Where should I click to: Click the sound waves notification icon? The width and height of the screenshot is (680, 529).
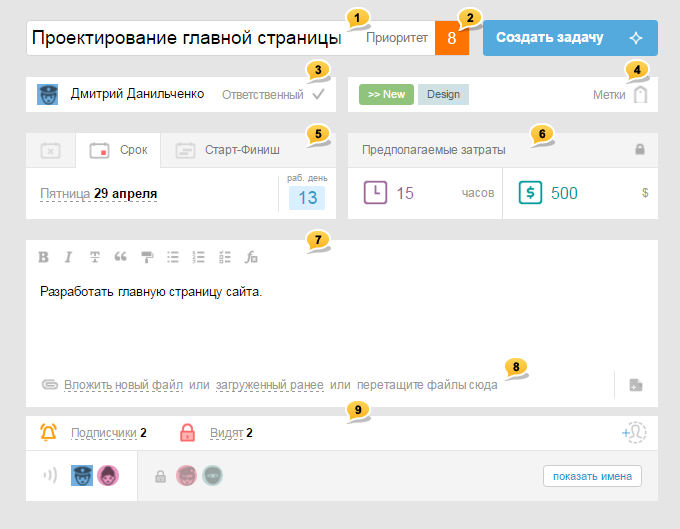pos(50,475)
